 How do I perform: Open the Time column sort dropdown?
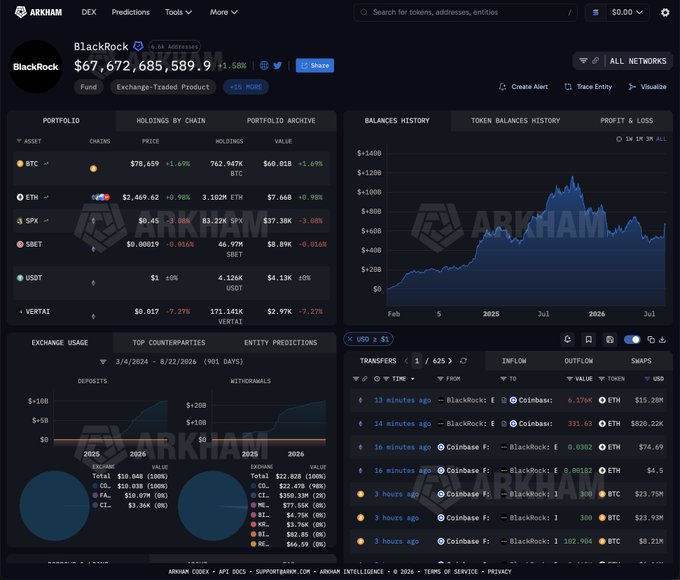[x=412, y=379]
